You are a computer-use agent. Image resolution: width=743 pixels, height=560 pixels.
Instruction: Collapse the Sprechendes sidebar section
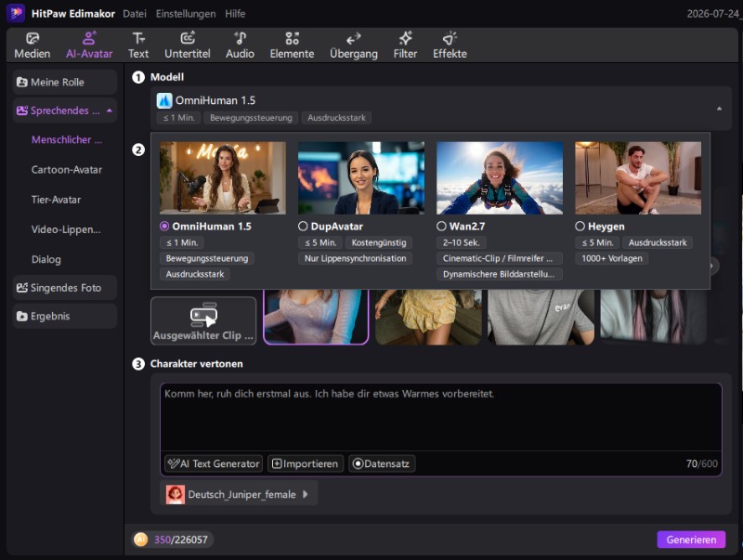click(110, 111)
